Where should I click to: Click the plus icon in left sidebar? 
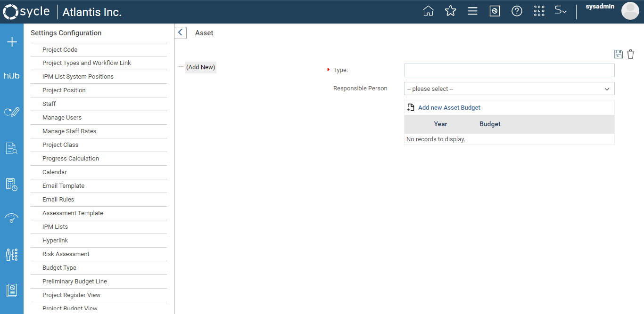(12, 42)
